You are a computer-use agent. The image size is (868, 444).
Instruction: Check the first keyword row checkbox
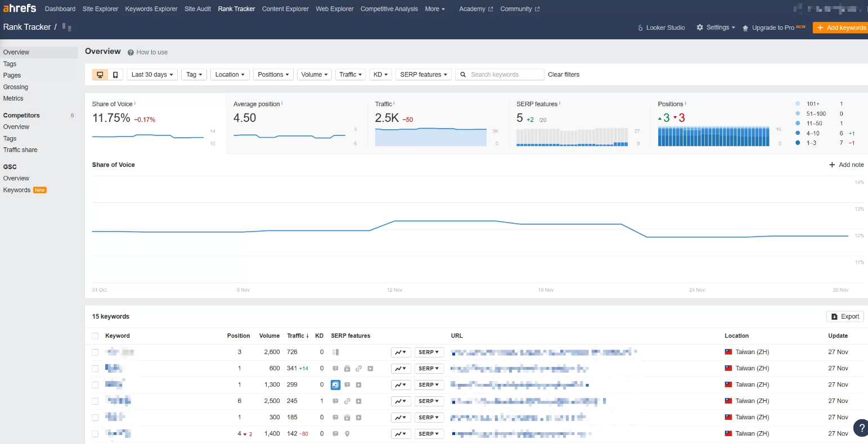[95, 352]
